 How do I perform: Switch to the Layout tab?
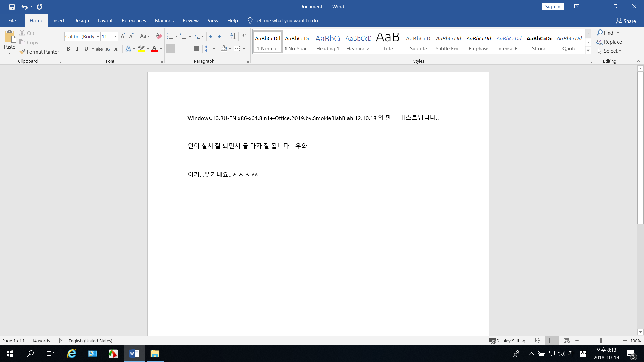pos(105,21)
